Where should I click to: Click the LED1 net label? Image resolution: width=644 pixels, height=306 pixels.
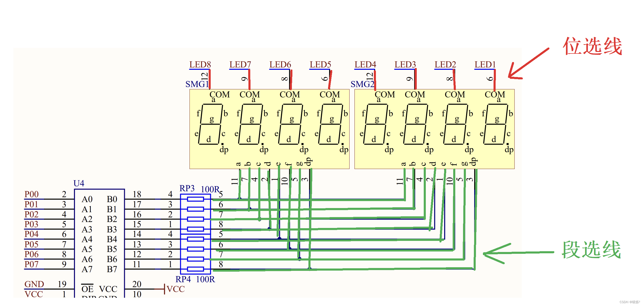(485, 65)
